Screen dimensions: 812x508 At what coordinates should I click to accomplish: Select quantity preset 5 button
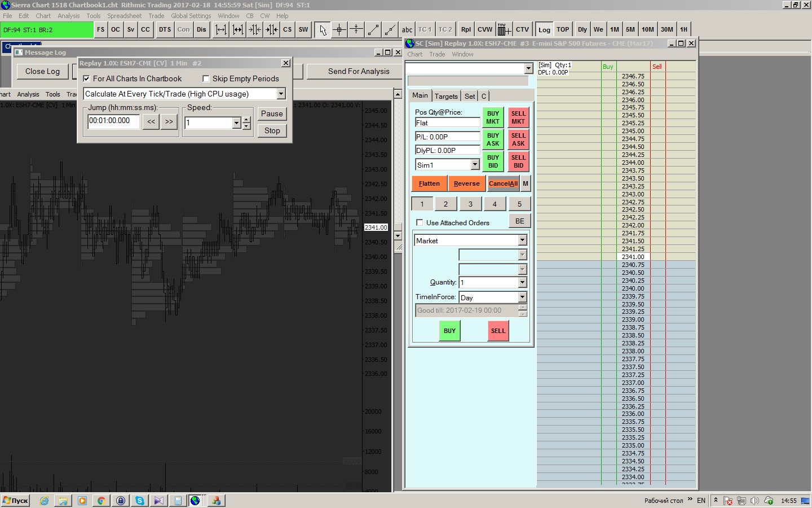[520, 204]
